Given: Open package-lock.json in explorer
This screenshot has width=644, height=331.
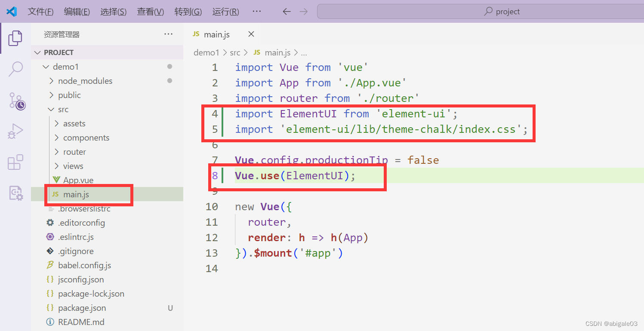Looking at the screenshot, I should [x=107, y=294].
